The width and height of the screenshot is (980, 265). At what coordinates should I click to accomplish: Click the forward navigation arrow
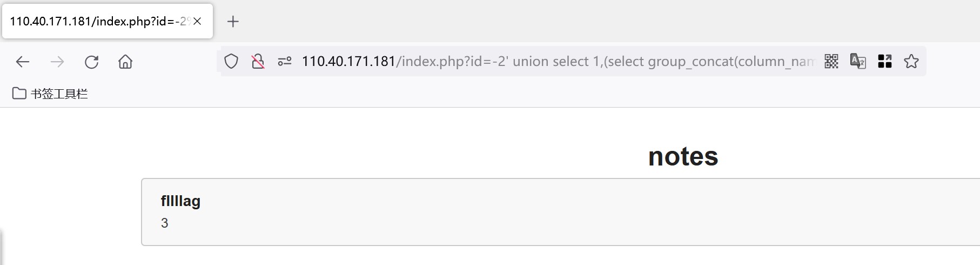point(57,62)
